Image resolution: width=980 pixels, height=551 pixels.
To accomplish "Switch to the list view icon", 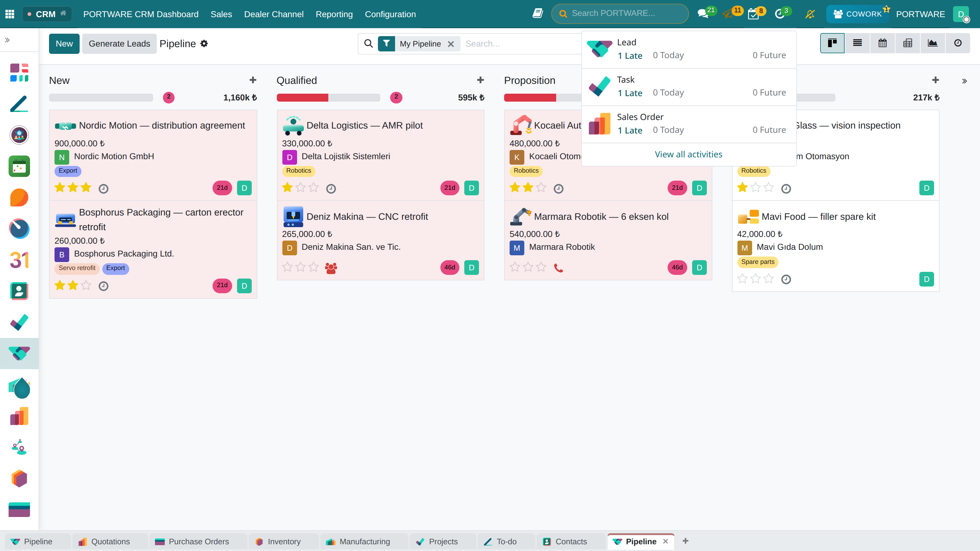I will point(857,43).
